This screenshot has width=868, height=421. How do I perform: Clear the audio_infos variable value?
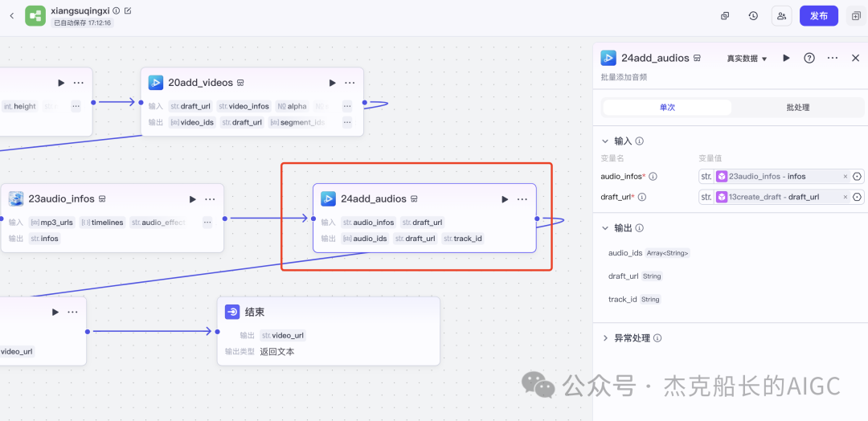pos(845,177)
